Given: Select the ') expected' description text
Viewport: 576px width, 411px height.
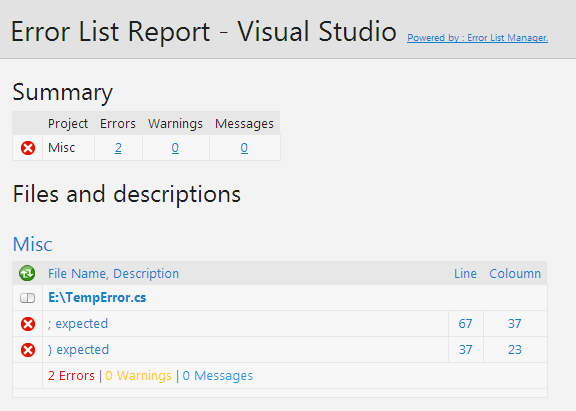Looking at the screenshot, I should pos(78,350).
